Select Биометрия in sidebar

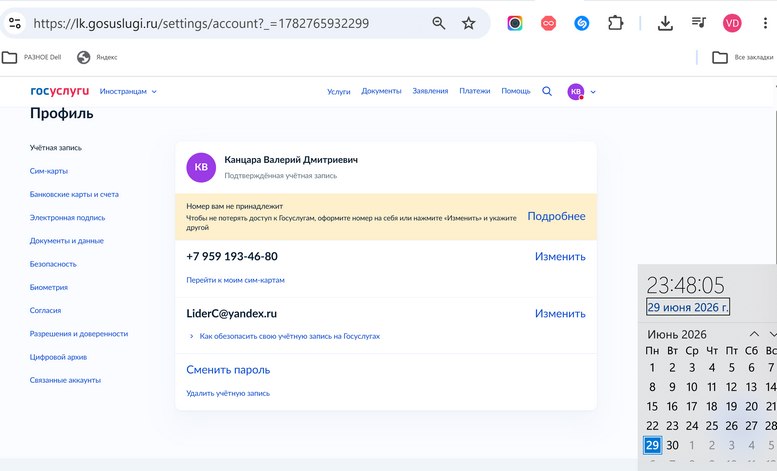click(49, 288)
